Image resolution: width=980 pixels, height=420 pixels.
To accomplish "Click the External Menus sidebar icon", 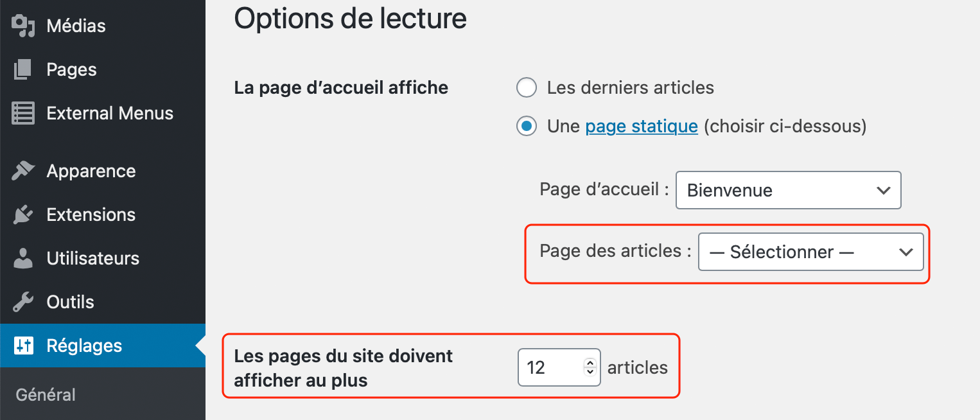I will (21, 113).
